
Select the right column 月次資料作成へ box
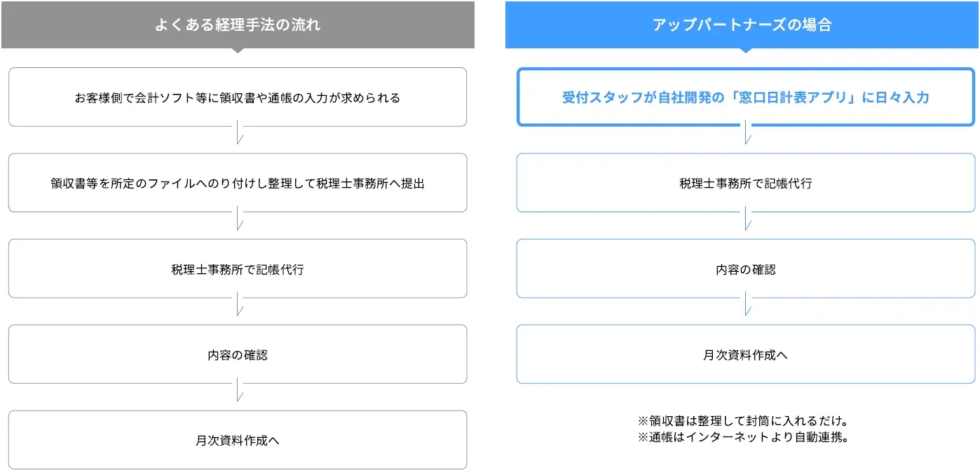745,354
